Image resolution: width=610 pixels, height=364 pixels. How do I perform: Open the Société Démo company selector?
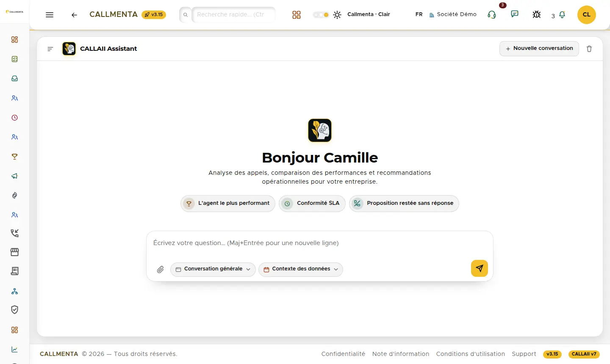pos(453,14)
